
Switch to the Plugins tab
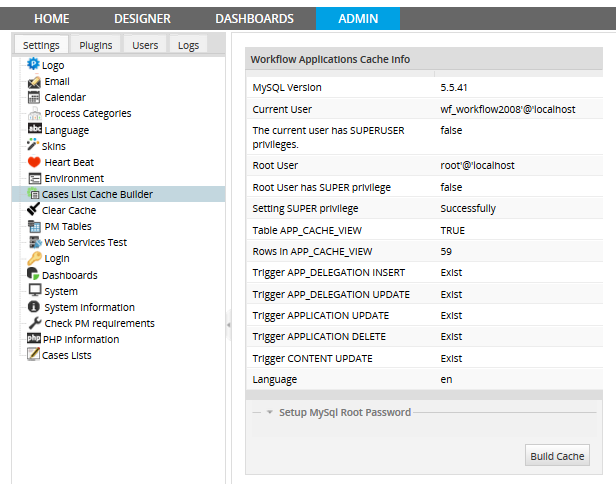click(x=96, y=45)
